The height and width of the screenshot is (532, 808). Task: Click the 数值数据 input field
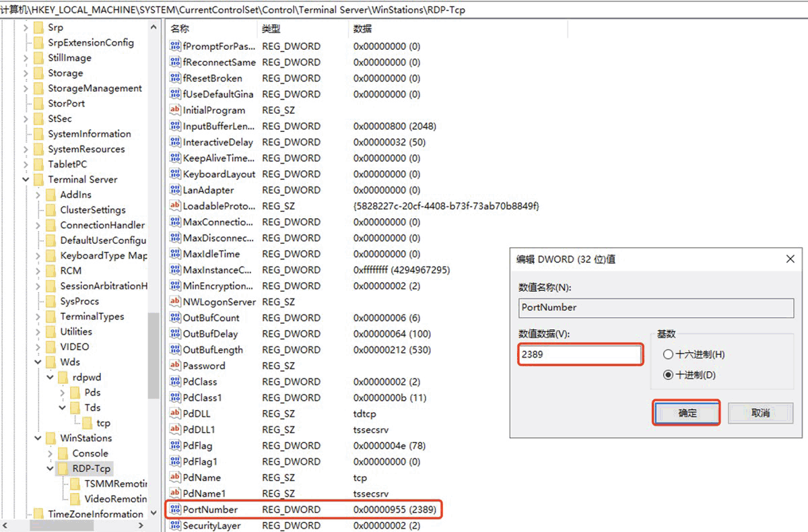pos(580,354)
